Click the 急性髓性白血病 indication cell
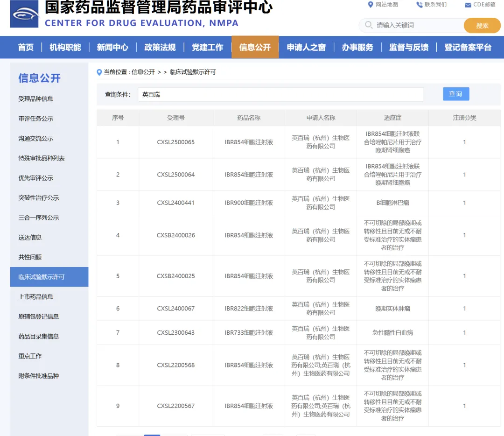 (392, 333)
